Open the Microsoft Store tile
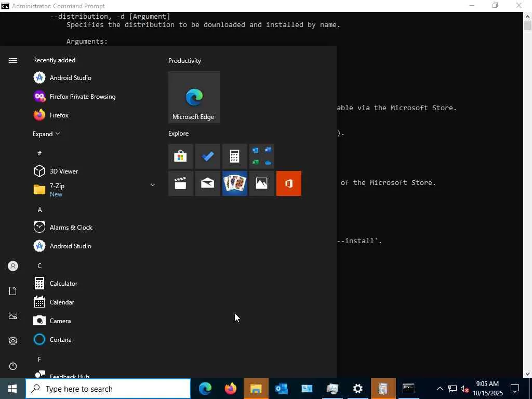The image size is (532, 399). point(180,156)
